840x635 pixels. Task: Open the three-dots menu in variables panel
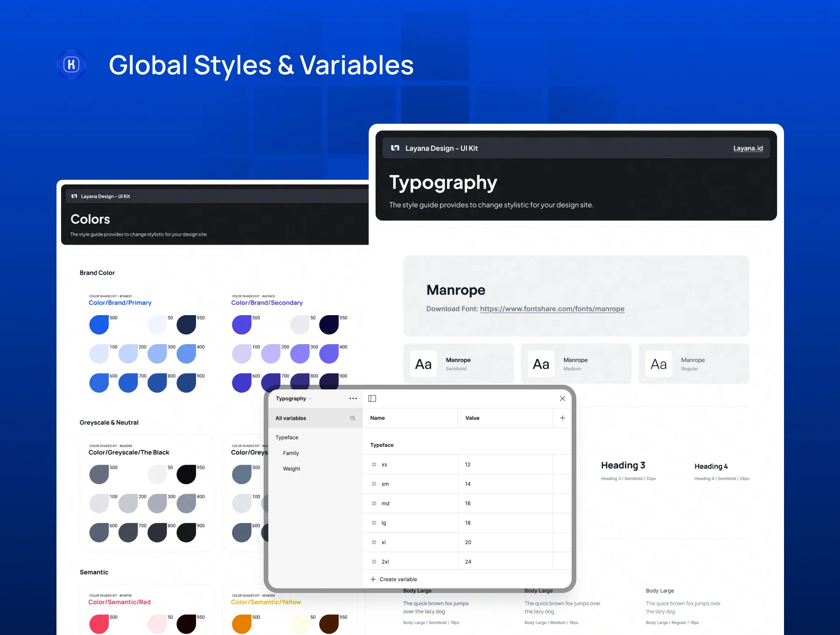[353, 398]
